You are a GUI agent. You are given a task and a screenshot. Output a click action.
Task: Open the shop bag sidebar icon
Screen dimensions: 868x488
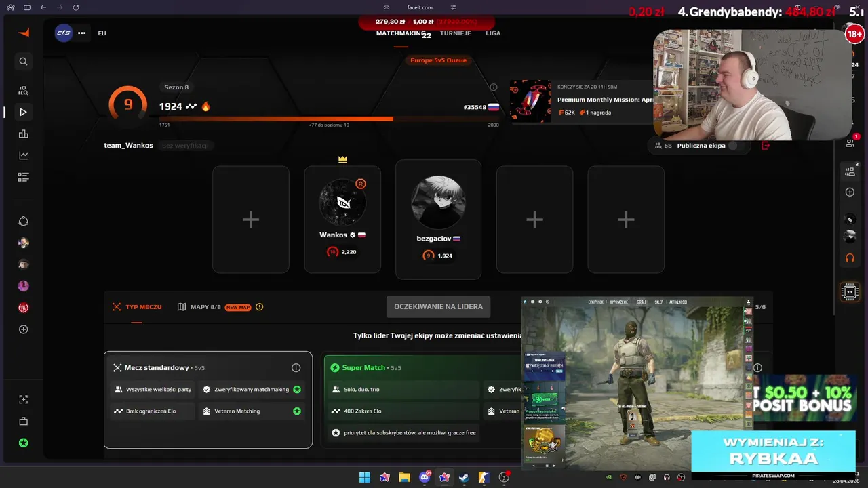coord(23,421)
